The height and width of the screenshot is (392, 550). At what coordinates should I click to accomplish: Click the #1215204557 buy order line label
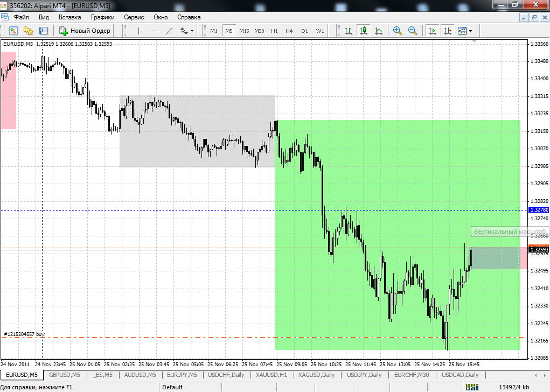coord(24,334)
